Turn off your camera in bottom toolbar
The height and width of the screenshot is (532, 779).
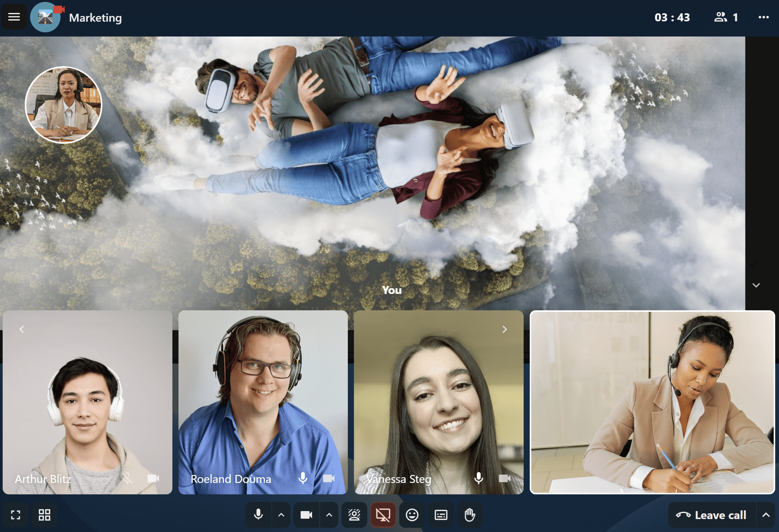pos(306,515)
